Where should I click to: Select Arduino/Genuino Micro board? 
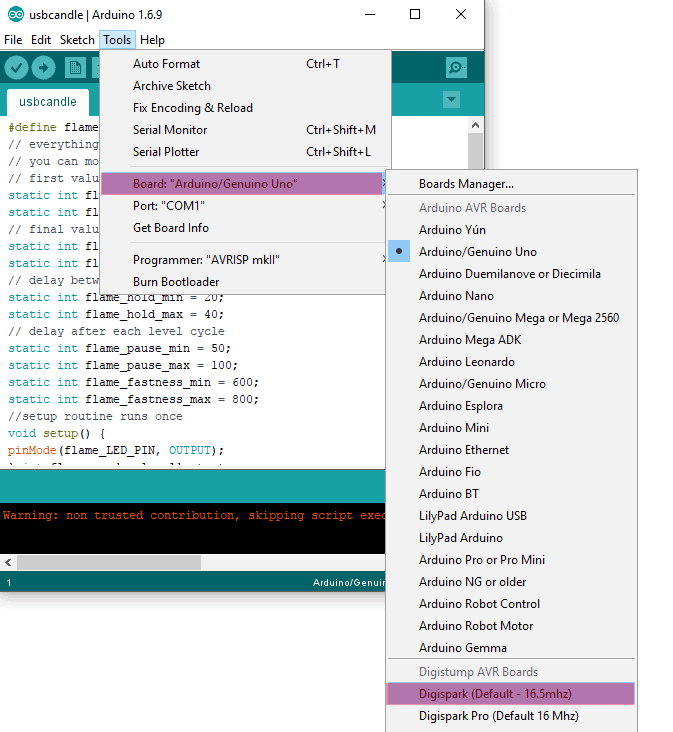point(512,384)
